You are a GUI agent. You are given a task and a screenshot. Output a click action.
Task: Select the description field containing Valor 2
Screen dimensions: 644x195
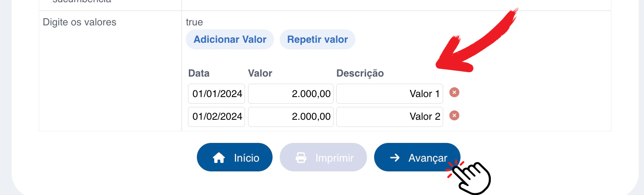pos(390,117)
